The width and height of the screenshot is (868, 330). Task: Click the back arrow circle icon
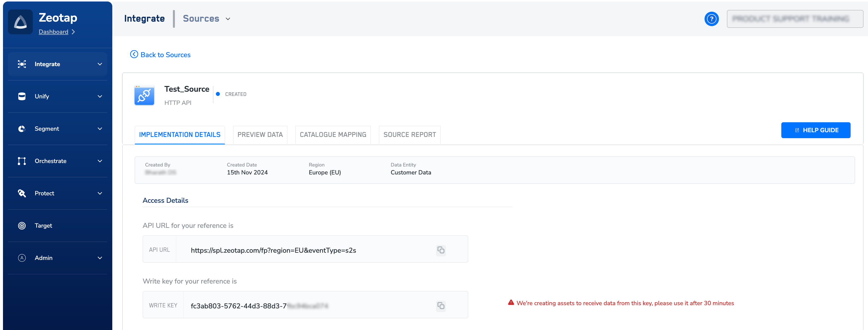(x=134, y=54)
